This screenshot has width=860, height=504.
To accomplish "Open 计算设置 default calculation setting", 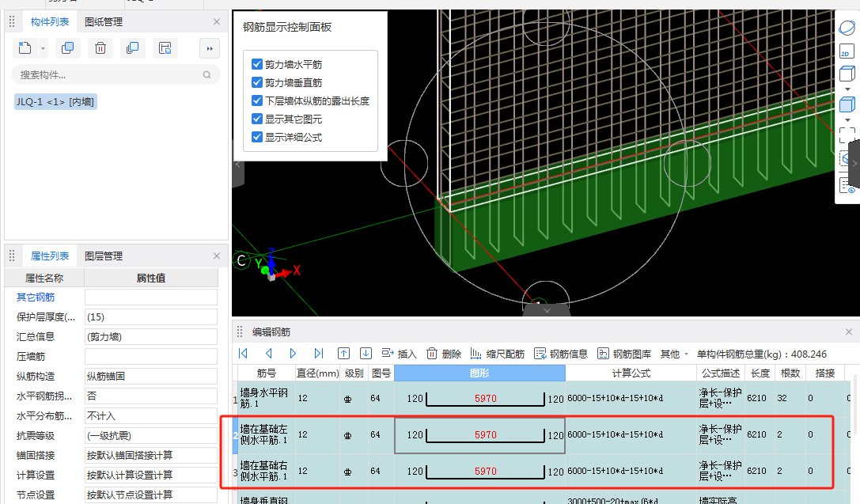I will click(151, 475).
